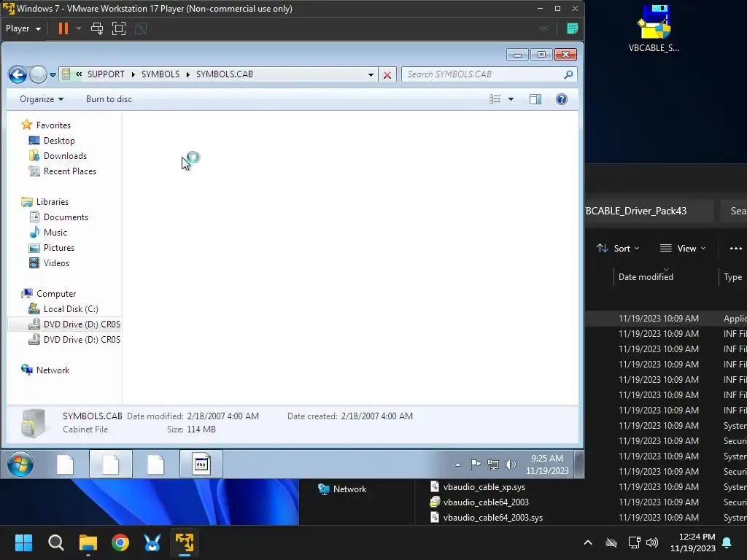The height and width of the screenshot is (560, 747).
Task: Open the Windows 11 Start button
Action: (23, 542)
